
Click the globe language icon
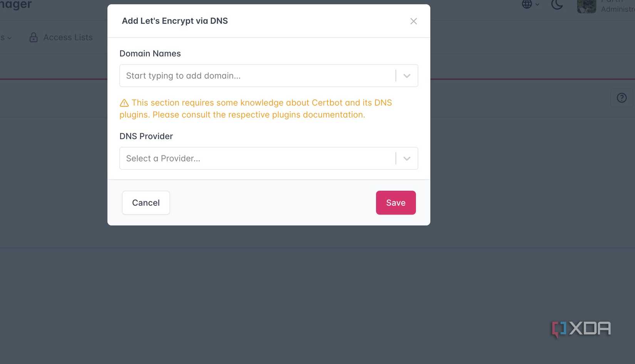pos(526,5)
